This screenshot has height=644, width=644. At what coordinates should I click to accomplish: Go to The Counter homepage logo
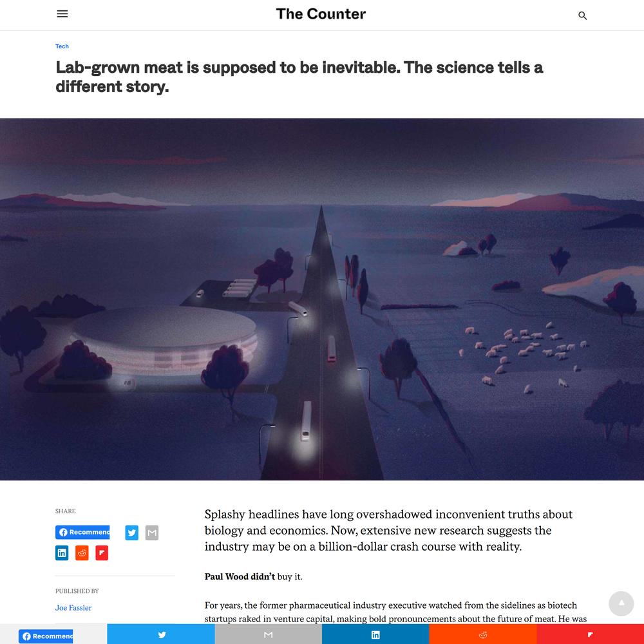(x=321, y=14)
